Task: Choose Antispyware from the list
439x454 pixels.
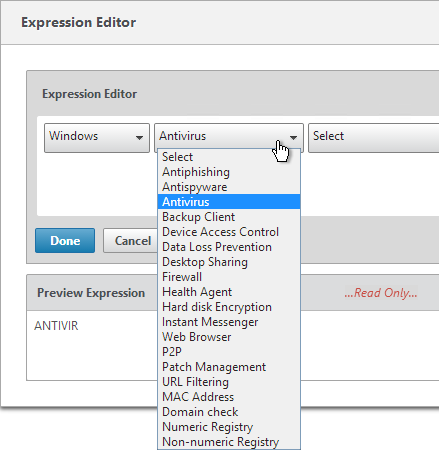Action: pyautogui.click(x=229, y=187)
